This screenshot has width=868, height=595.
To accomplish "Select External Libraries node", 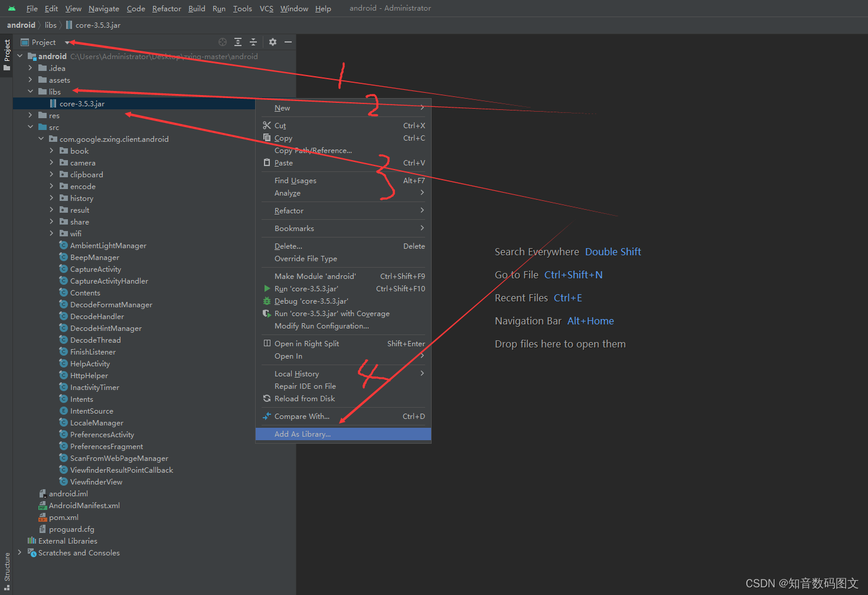I will click(x=68, y=541).
